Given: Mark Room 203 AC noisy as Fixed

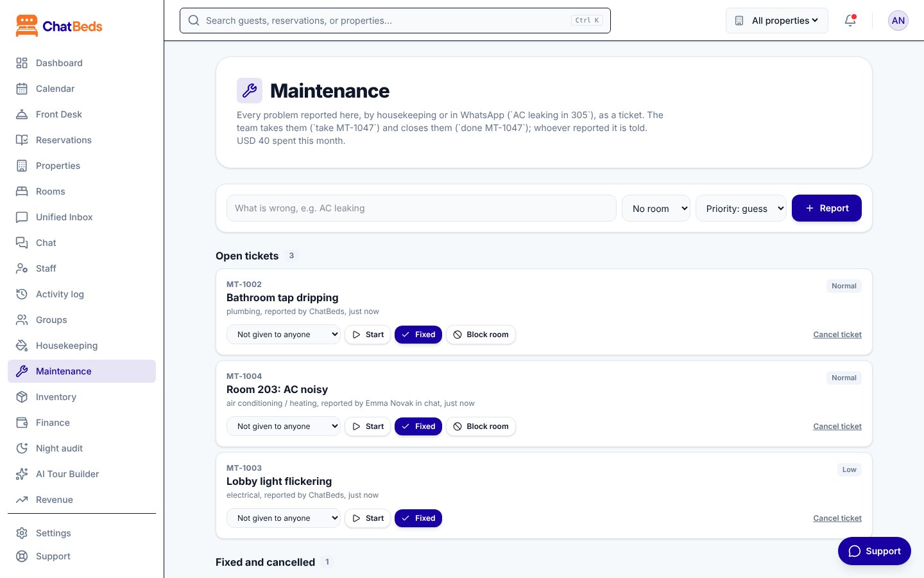Looking at the screenshot, I should pyautogui.click(x=418, y=426).
